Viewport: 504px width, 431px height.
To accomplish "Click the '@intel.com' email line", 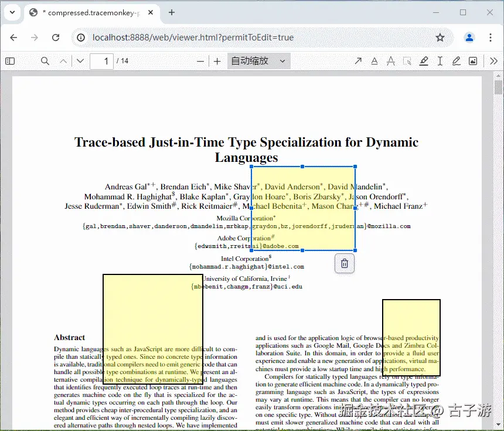I will [x=247, y=267].
